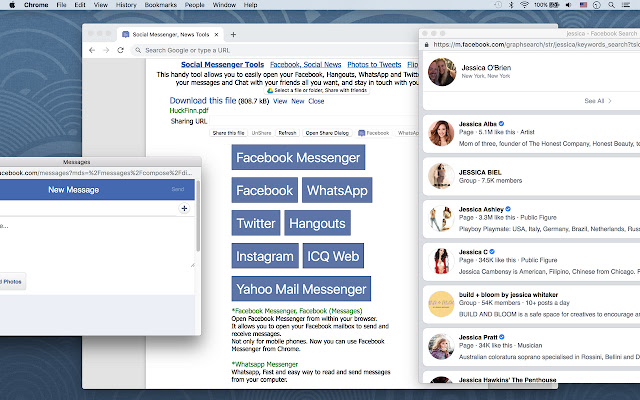Open the History menu
This screenshot has width=640, height=400.
pyautogui.click(x=126, y=5)
